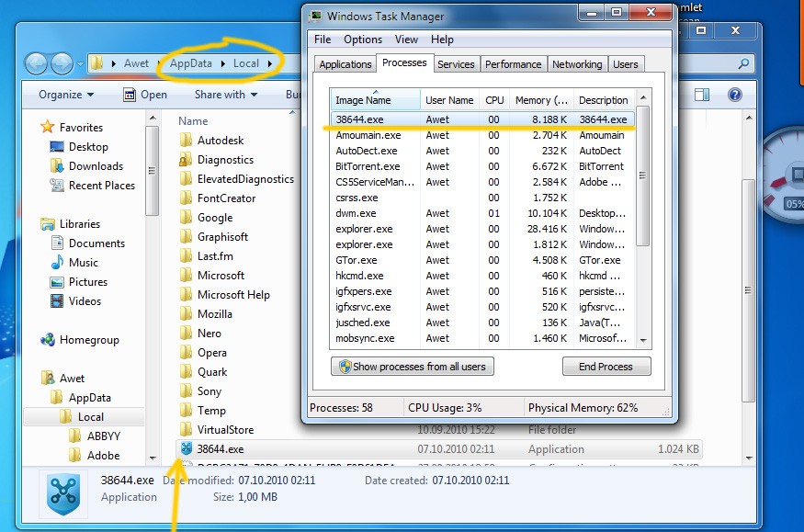Click the Task Manager title bar icon

315,16
